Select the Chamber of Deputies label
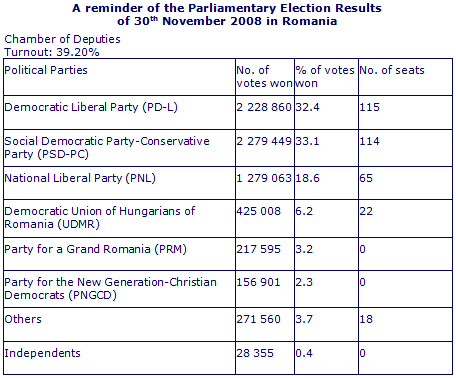Screen dimensions: 456x378 62,39
